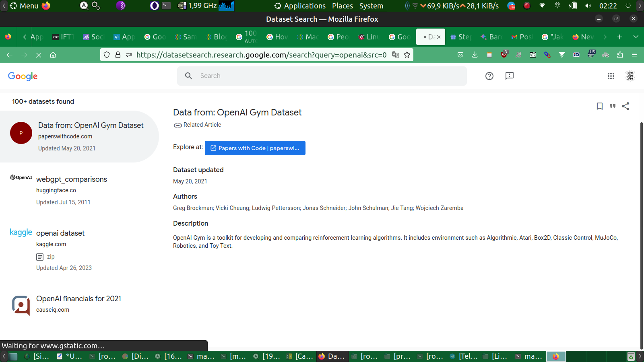
Task: Bookmark this page with the star
Action: 407,55
